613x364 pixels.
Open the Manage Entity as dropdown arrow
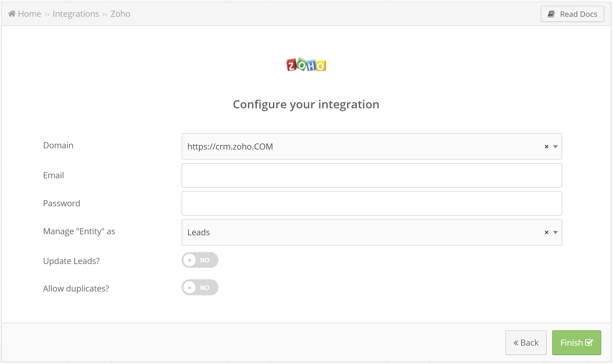555,232
